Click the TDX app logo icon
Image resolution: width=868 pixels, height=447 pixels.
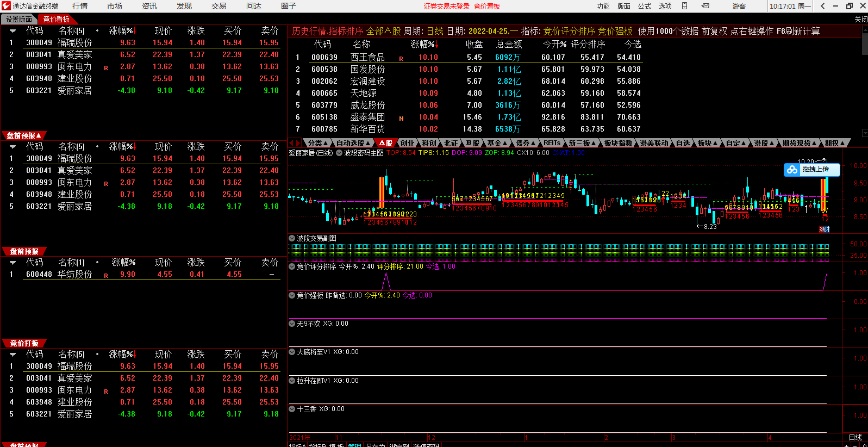(6, 6)
